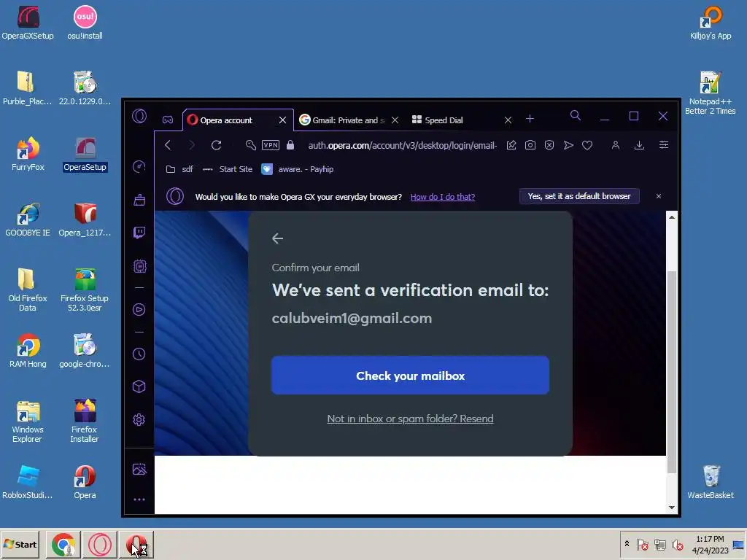Click Check your mailbox button
Viewport: 747px width, 560px height.
(x=410, y=376)
